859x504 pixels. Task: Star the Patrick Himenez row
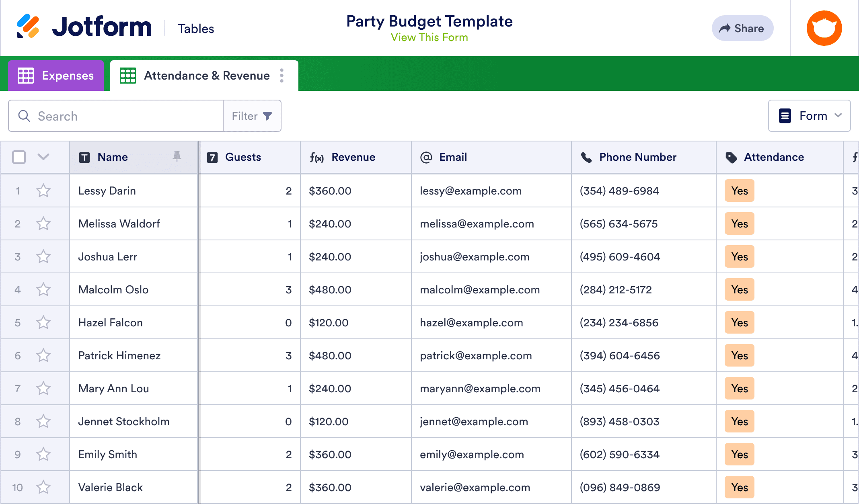pyautogui.click(x=43, y=355)
